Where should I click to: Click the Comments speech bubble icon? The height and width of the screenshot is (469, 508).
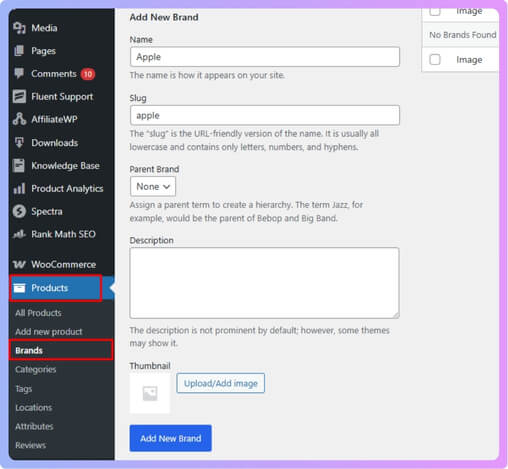[x=19, y=73]
